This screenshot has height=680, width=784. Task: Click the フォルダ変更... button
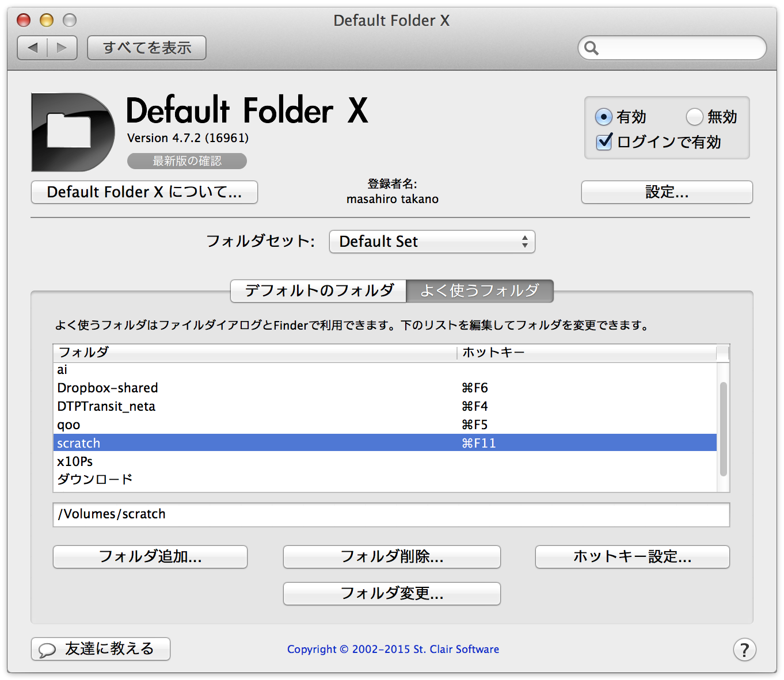pos(392,594)
